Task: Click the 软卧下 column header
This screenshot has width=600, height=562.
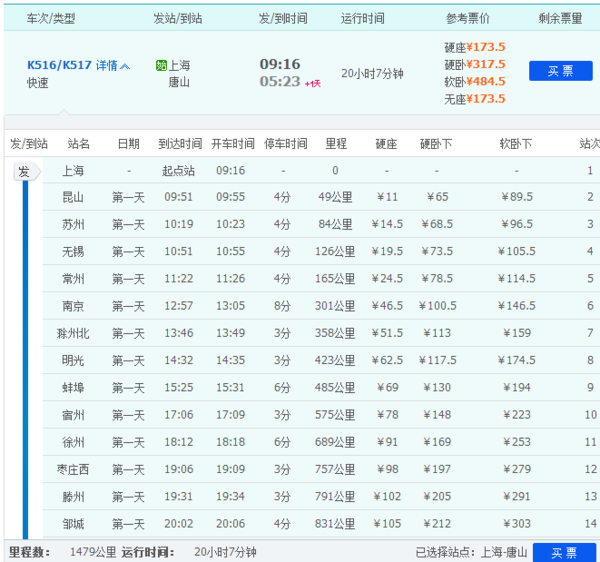Action: click(516, 144)
